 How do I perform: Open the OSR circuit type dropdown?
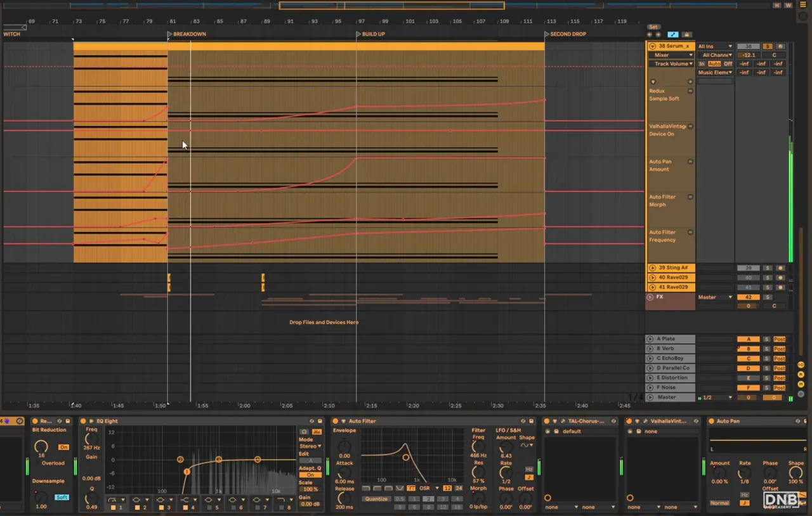tap(429, 488)
